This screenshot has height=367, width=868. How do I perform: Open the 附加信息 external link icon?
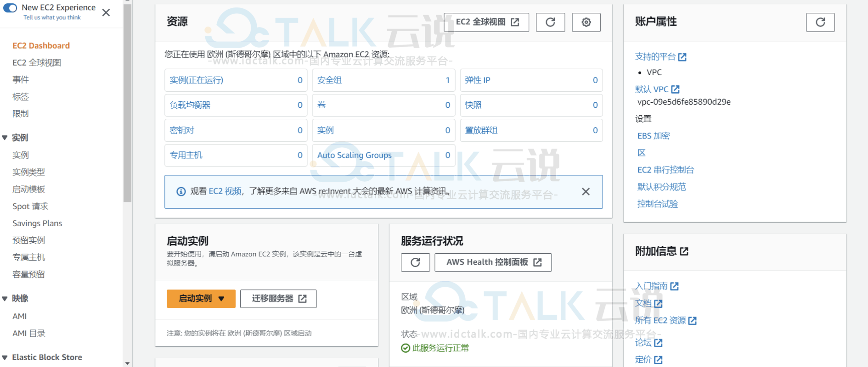point(684,251)
